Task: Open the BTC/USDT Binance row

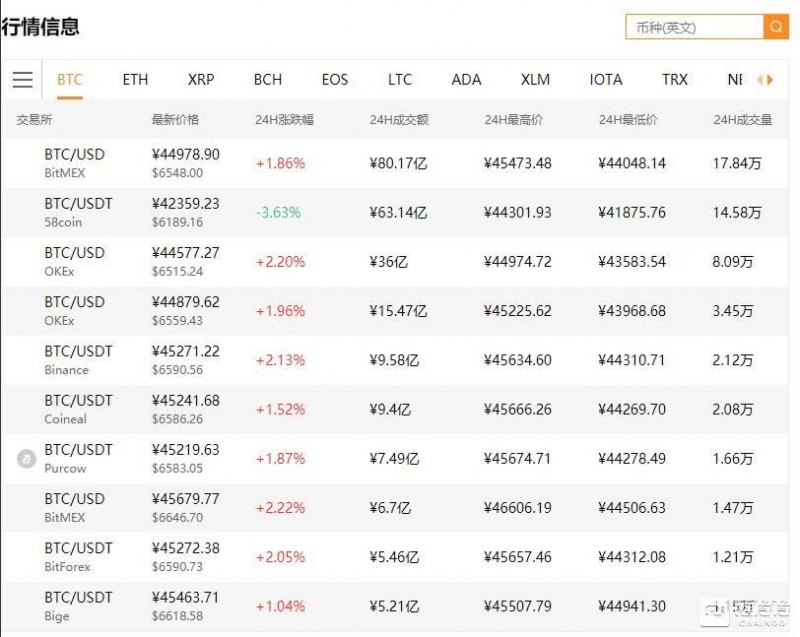Action: 394,360
